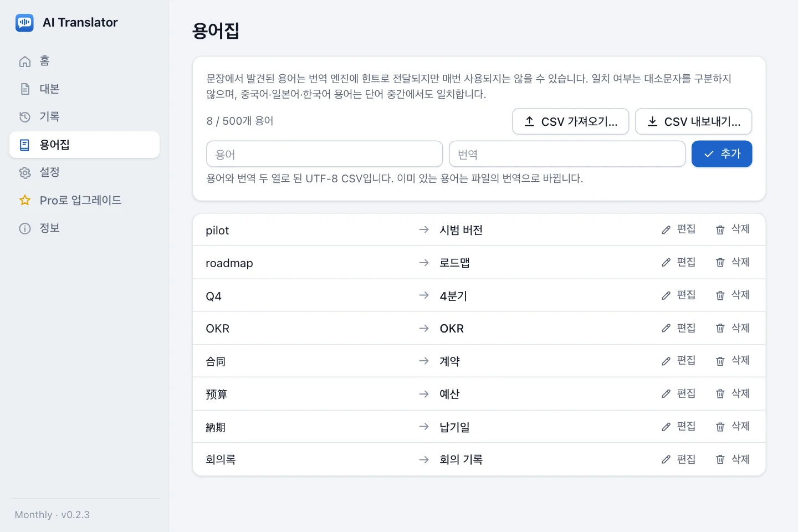Click trash icon in roadmap row
This screenshot has width=798, height=532.
click(720, 263)
